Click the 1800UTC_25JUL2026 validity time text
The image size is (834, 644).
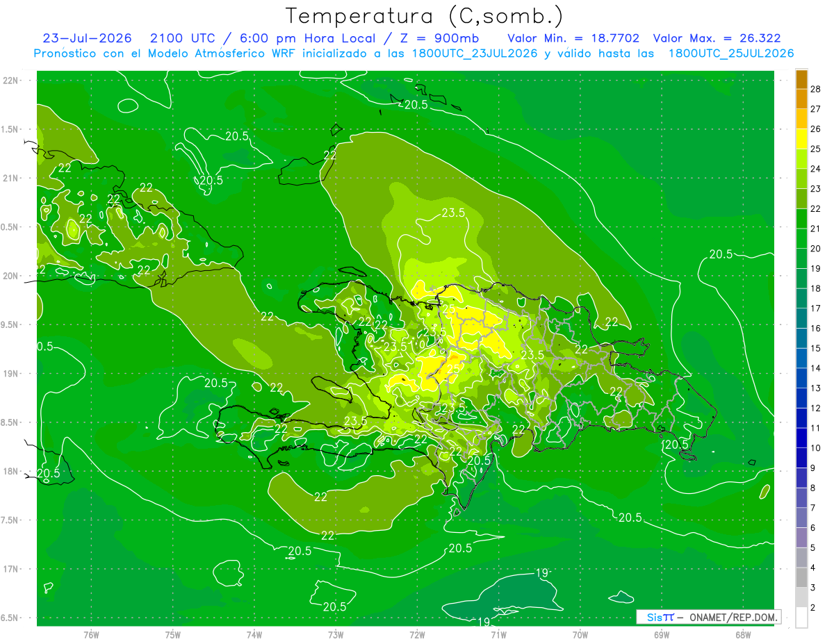[731, 53]
